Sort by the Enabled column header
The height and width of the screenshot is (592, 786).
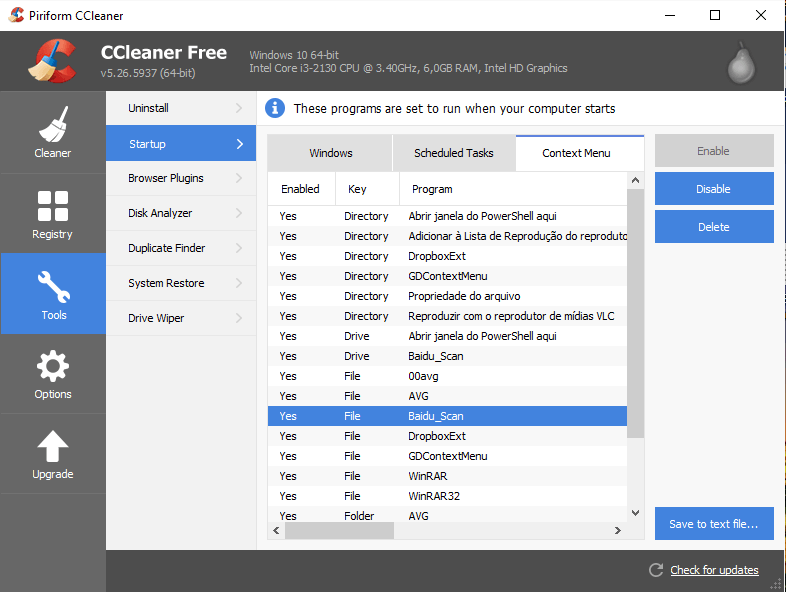pyautogui.click(x=301, y=189)
